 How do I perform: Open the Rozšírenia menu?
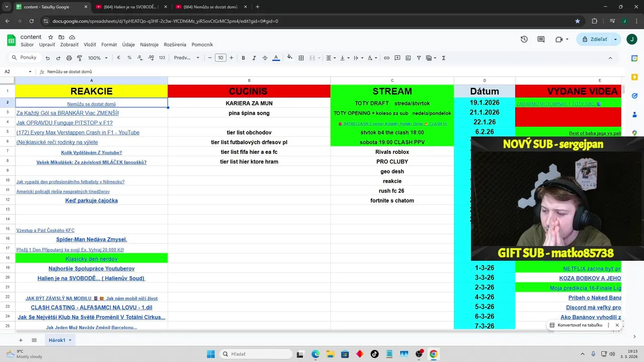(x=175, y=45)
